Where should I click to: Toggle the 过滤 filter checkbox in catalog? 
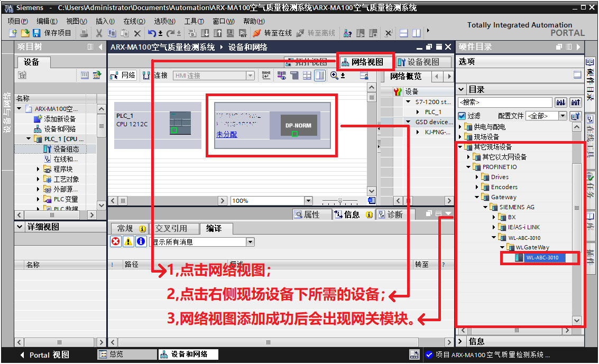click(462, 116)
